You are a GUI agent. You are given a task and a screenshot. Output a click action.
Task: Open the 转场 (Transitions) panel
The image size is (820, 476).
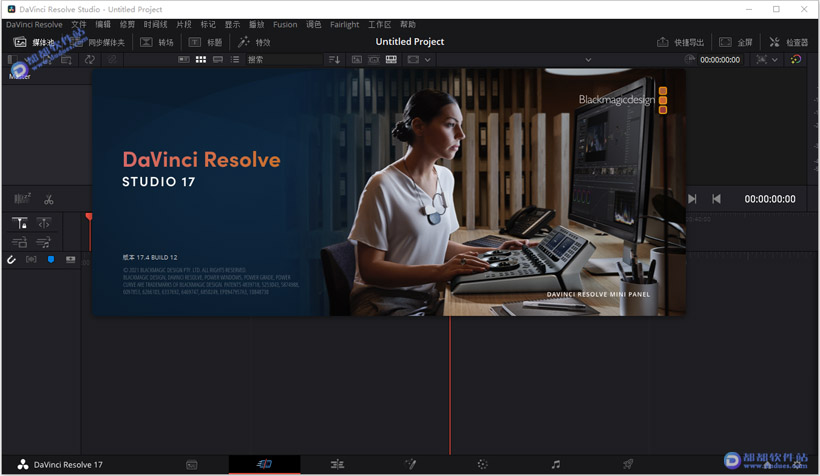pos(157,42)
